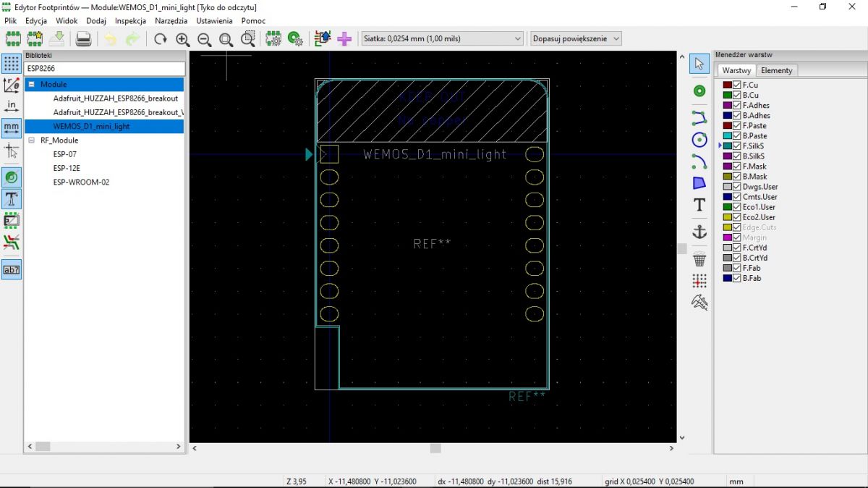Select the ESP-12E footprint
868x488 pixels.
coord(65,168)
